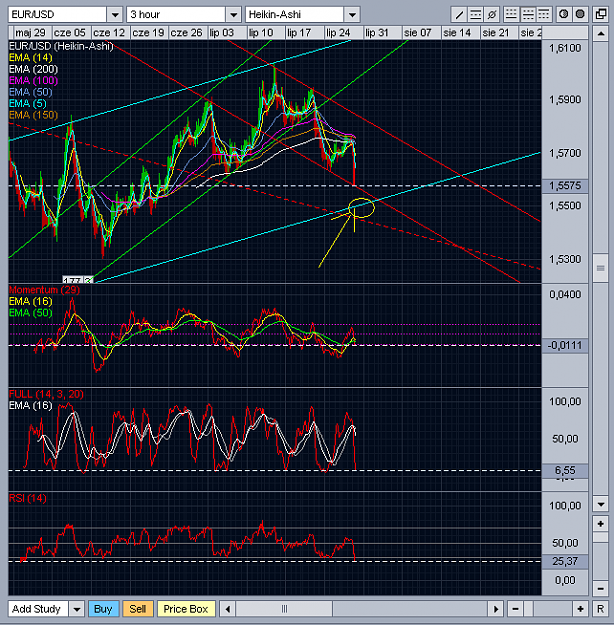Select the trend line drawing tool
614x625 pixels.
[x=459, y=15]
